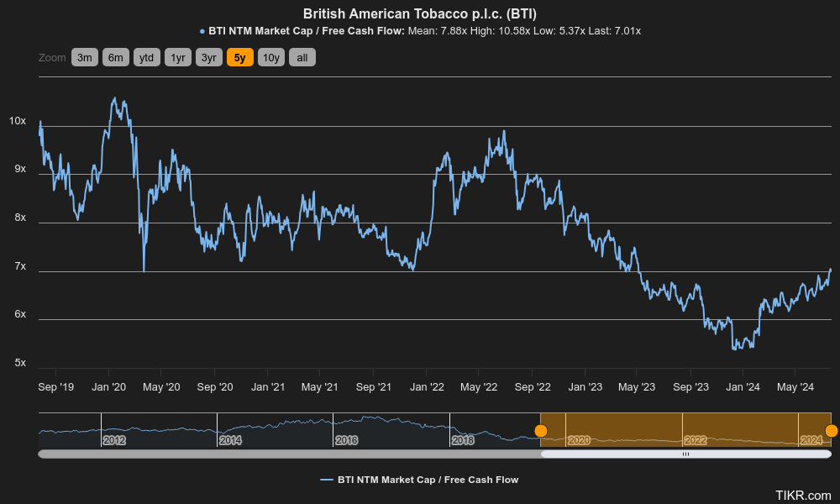
Task: Click the white navigator scrollbar thumb
Action: pyautogui.click(x=685, y=454)
